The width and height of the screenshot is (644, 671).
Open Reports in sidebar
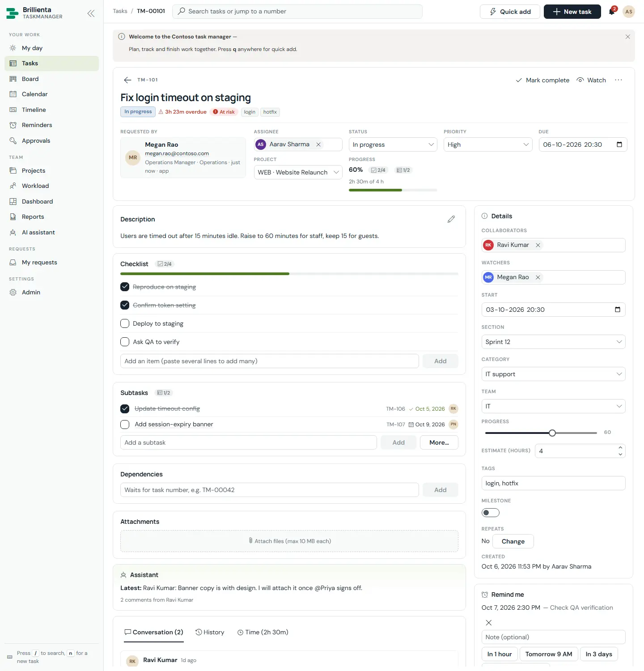(51, 217)
